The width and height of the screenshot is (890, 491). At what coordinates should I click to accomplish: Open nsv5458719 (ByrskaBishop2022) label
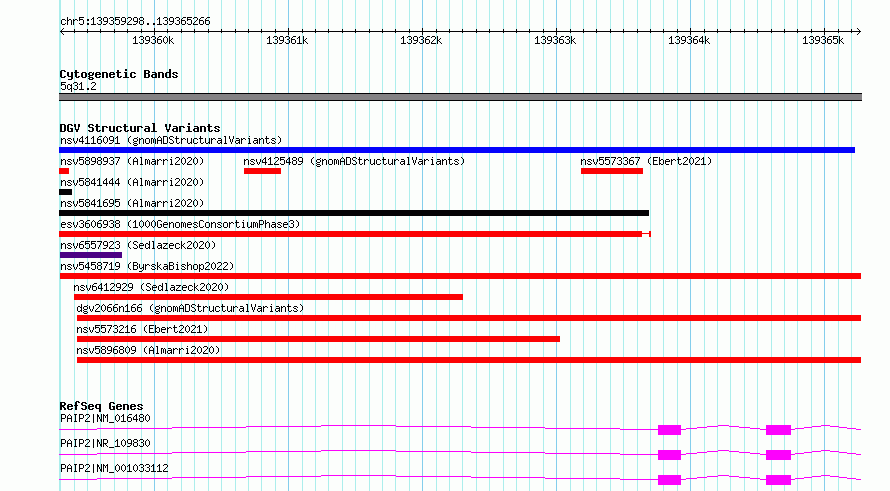coord(147,266)
